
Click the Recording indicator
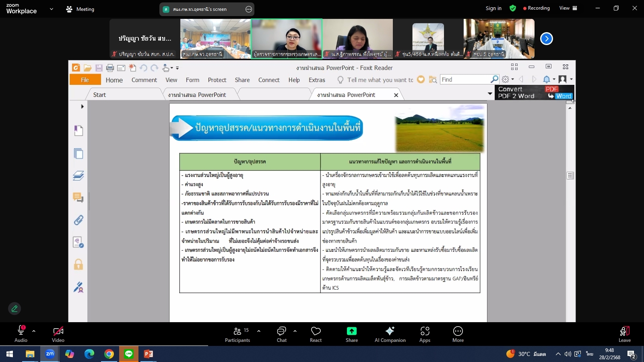[536, 8]
